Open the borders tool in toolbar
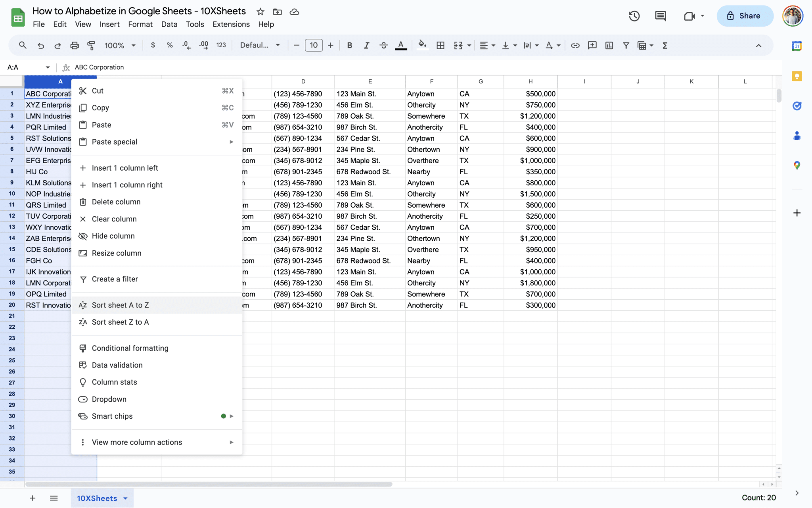Viewport: 812px width, 508px height. [440, 45]
